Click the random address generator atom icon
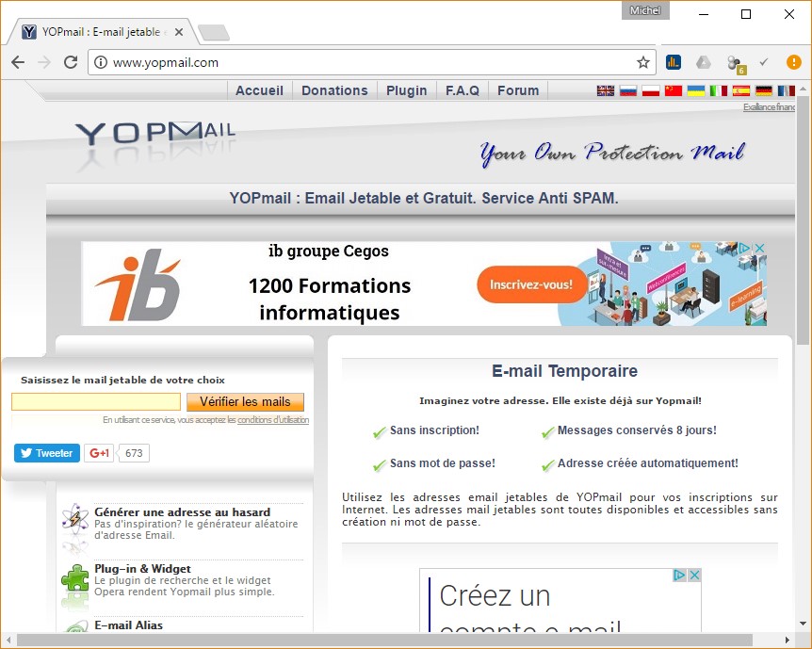The height and width of the screenshot is (649, 812). [75, 518]
